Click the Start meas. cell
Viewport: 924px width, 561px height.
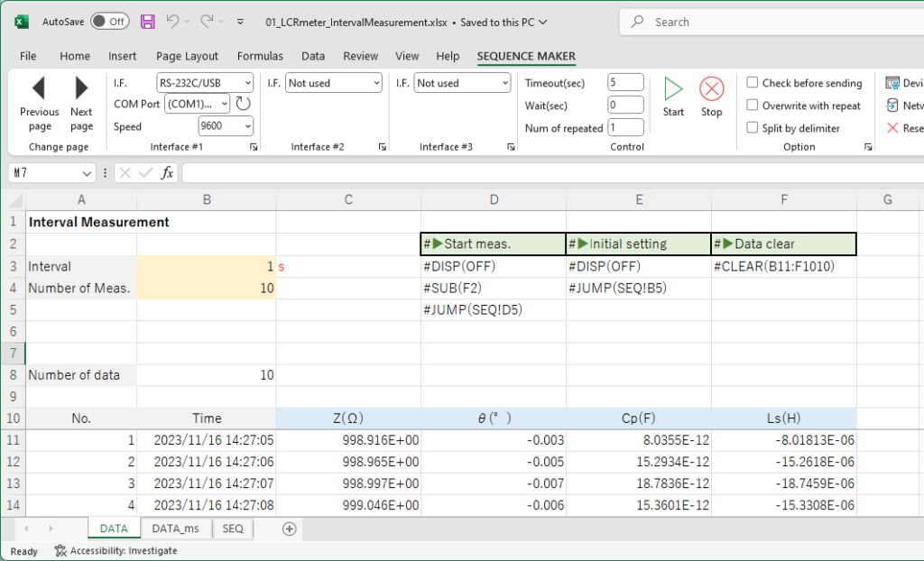tap(494, 244)
